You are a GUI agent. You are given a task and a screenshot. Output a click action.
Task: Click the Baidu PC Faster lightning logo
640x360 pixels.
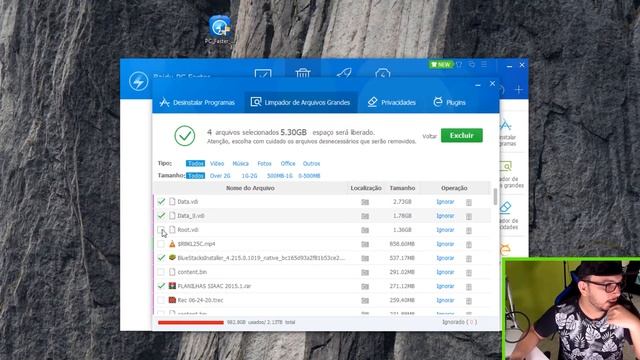tap(139, 81)
